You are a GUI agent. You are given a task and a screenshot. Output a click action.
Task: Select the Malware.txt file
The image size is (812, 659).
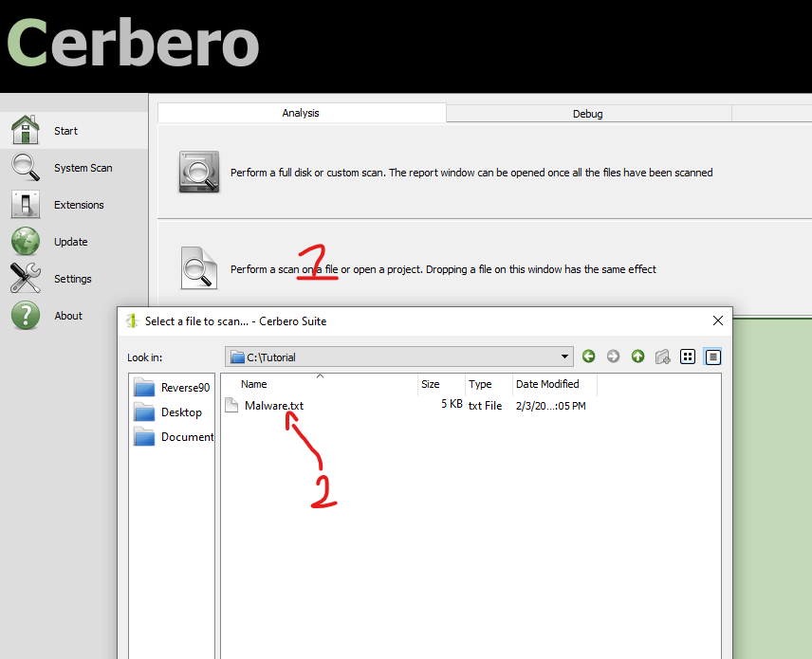pos(273,405)
